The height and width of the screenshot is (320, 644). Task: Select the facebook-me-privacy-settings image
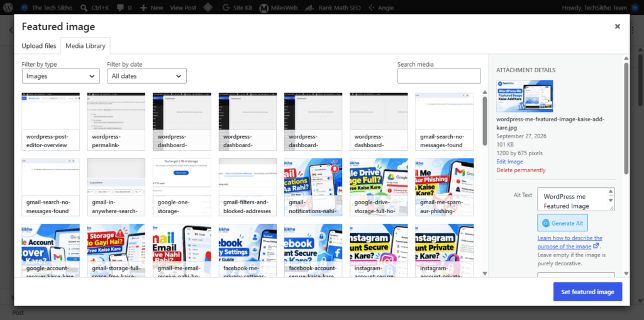coord(248,251)
